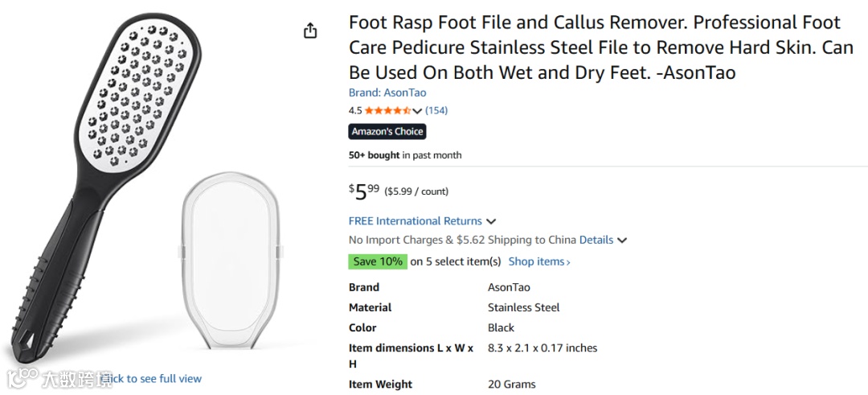
Task: Open the shipping Details link
Action: click(596, 240)
